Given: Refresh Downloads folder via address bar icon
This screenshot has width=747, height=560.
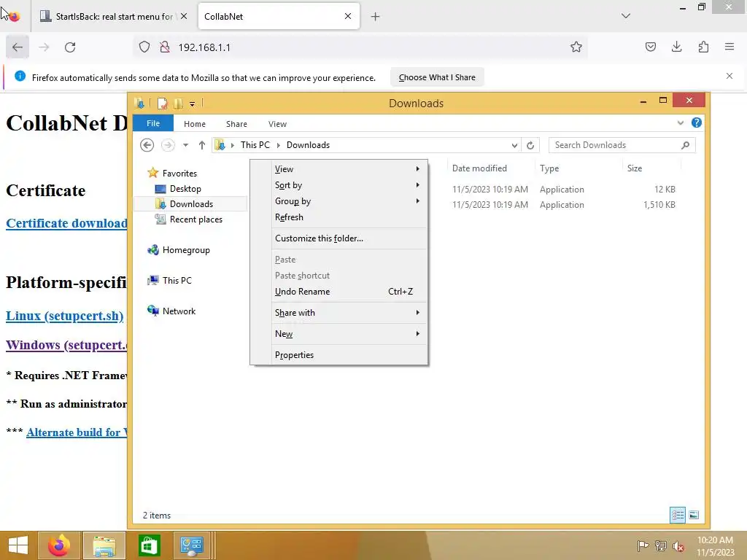Looking at the screenshot, I should point(530,145).
